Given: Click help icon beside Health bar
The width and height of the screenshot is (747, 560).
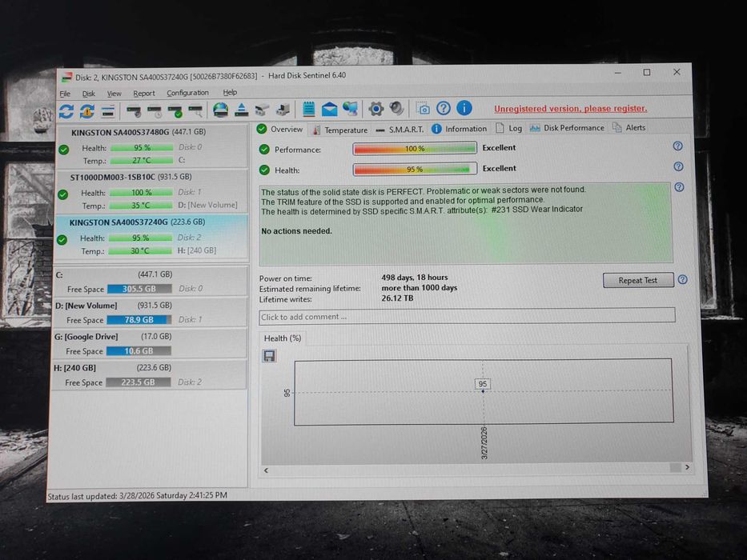Looking at the screenshot, I should (x=678, y=166).
